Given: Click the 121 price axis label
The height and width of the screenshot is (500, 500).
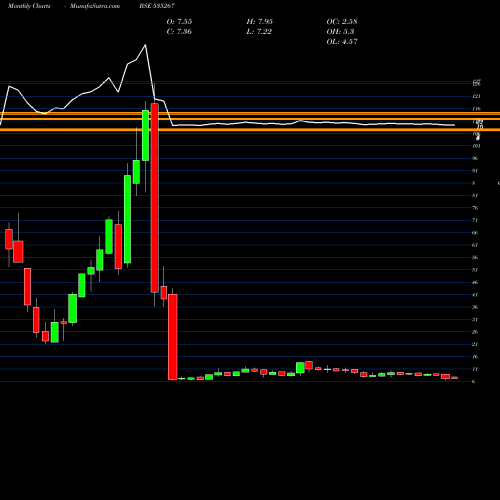Looking at the screenshot, I should (476, 96).
